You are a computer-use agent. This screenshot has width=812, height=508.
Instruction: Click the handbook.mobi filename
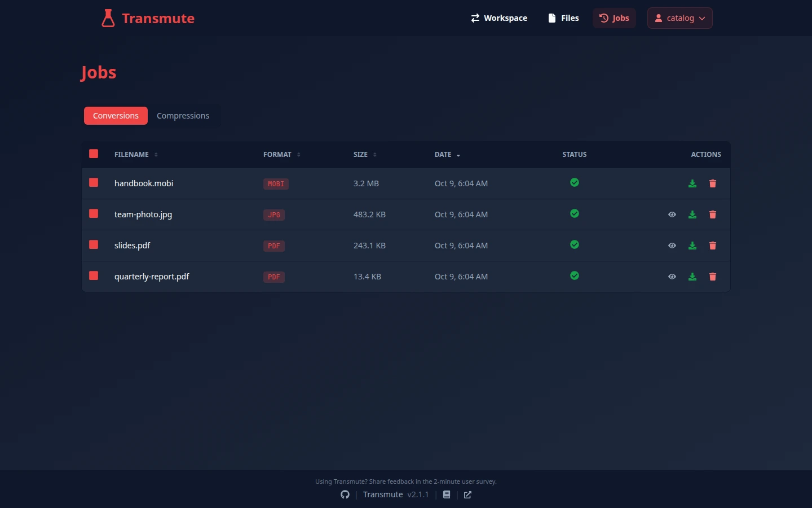pos(144,183)
